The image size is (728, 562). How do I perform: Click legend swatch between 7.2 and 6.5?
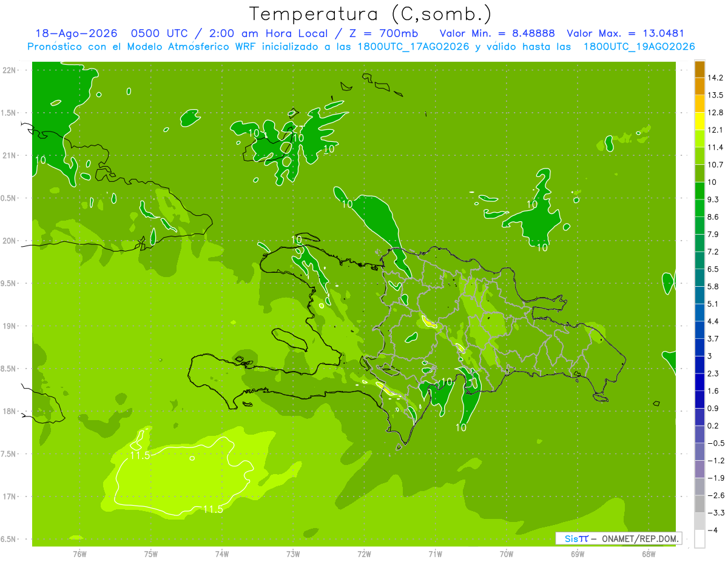(x=699, y=261)
